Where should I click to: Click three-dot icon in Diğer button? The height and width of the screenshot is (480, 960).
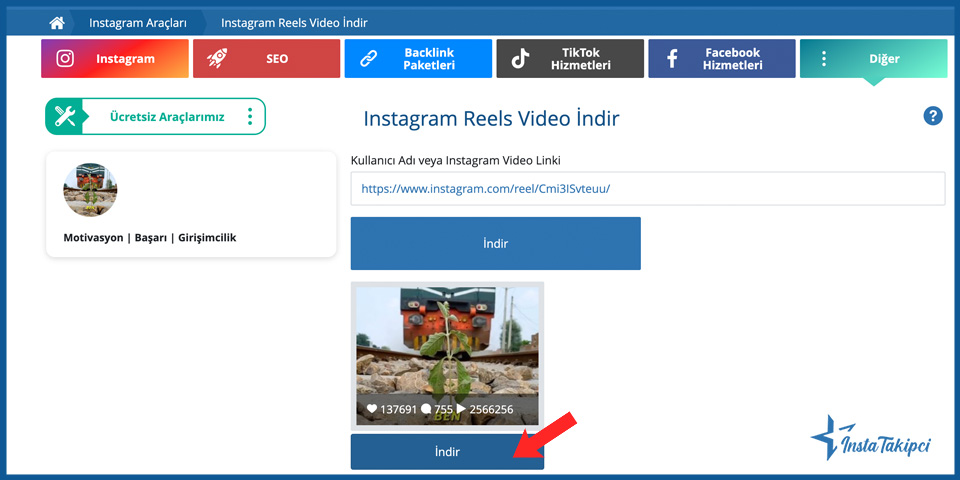pyautogui.click(x=824, y=59)
